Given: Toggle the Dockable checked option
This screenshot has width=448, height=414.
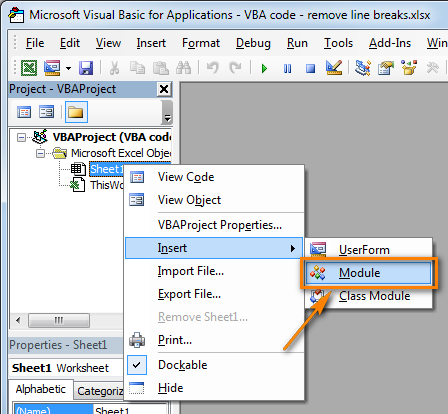Looking at the screenshot, I should pos(214,365).
